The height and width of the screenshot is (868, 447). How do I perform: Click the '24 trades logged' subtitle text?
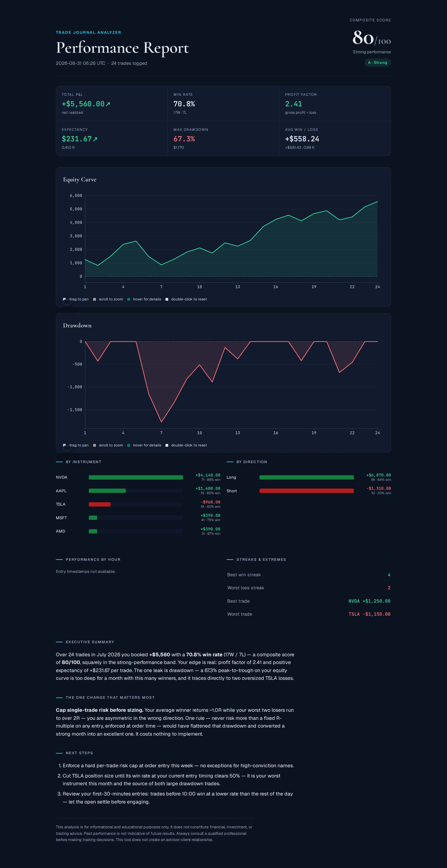click(x=129, y=63)
